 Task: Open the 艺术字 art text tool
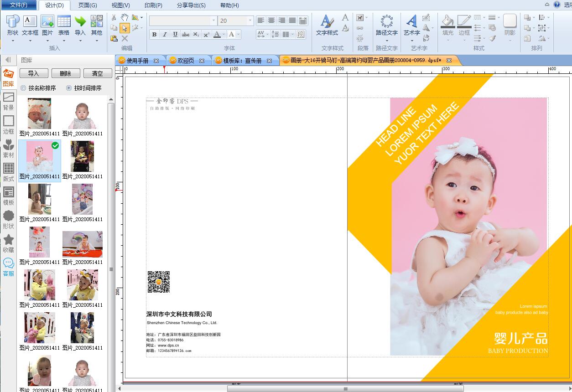(412, 25)
